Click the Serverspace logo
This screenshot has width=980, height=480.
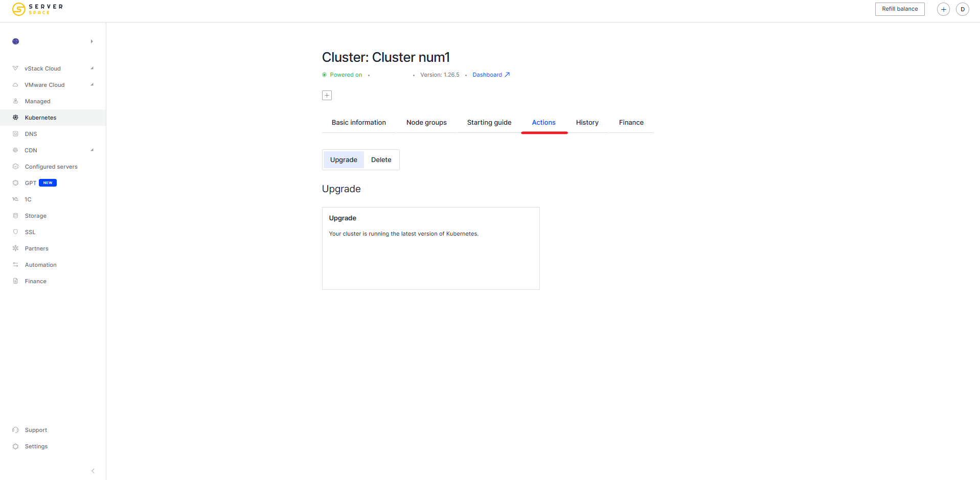tap(37, 9)
